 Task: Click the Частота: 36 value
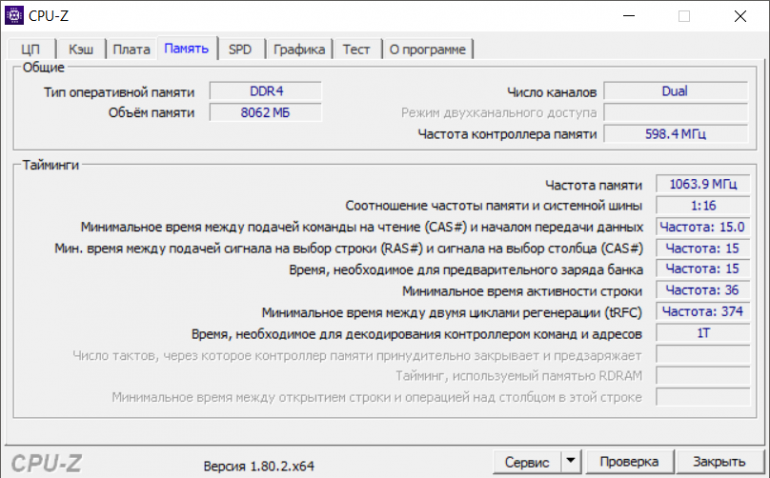703,290
